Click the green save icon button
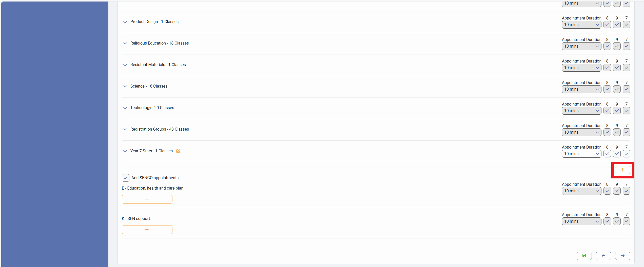This screenshot has width=644, height=267. (x=584, y=256)
